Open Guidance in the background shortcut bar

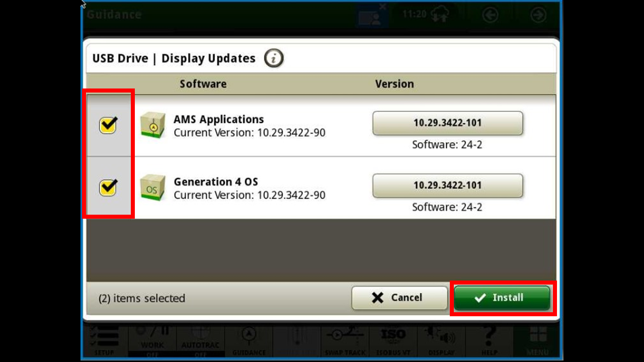(249, 342)
